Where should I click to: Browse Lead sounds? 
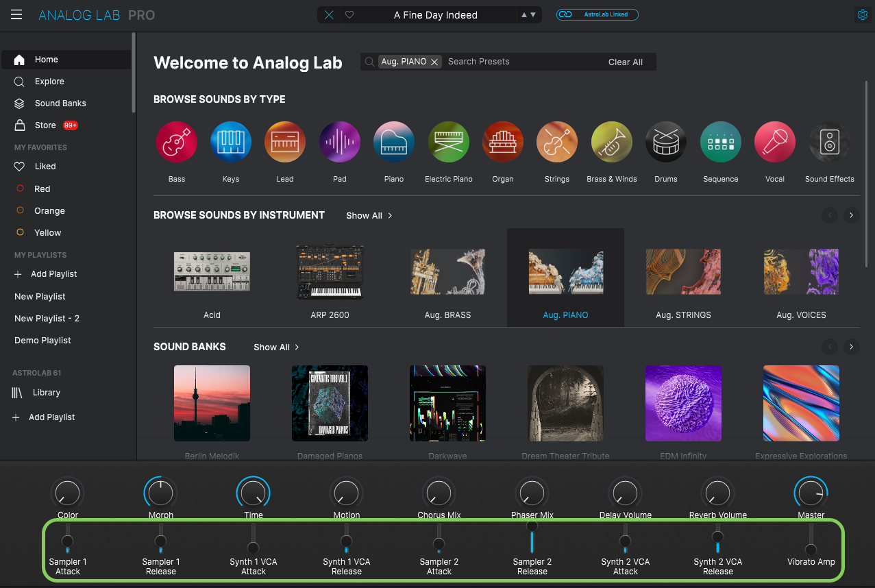click(x=285, y=142)
